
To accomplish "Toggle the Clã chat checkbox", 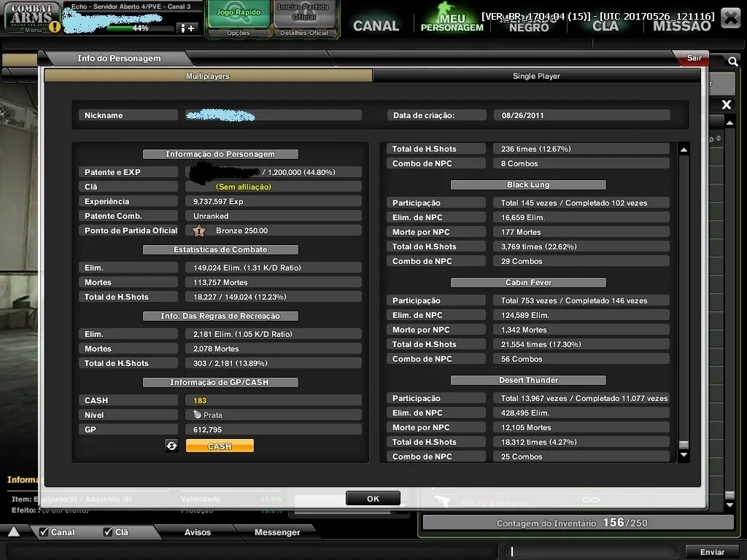I will [108, 532].
